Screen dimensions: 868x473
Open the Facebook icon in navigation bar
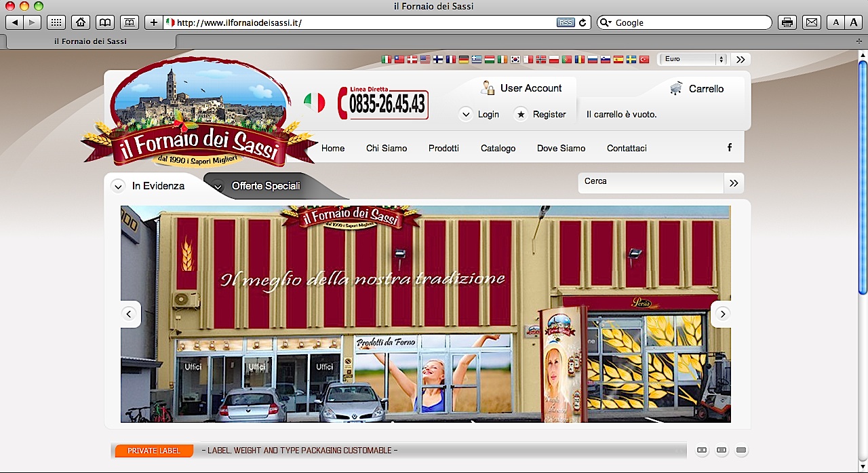coord(730,147)
